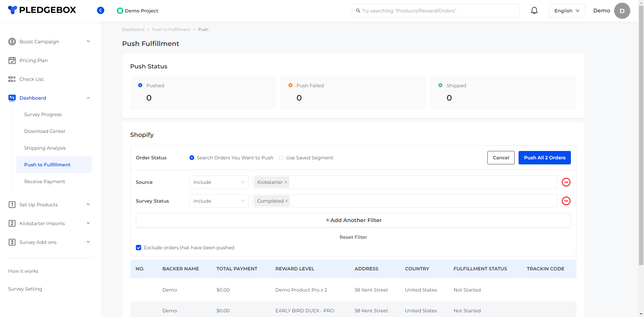The image size is (644, 317).
Task: Click the REWARD LEVEL column header
Action: [295, 269]
